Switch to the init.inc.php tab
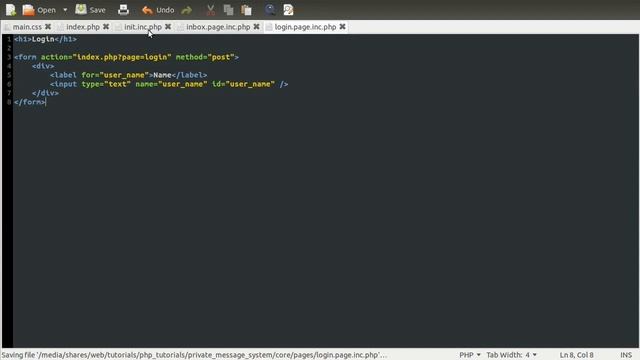The image size is (640, 360). 143,27
